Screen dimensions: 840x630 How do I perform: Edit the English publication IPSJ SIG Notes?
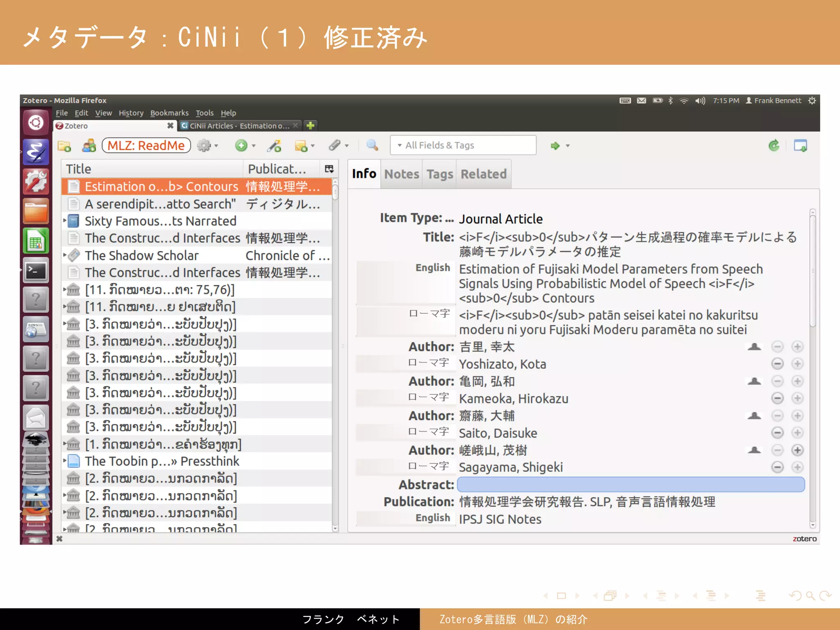500,519
